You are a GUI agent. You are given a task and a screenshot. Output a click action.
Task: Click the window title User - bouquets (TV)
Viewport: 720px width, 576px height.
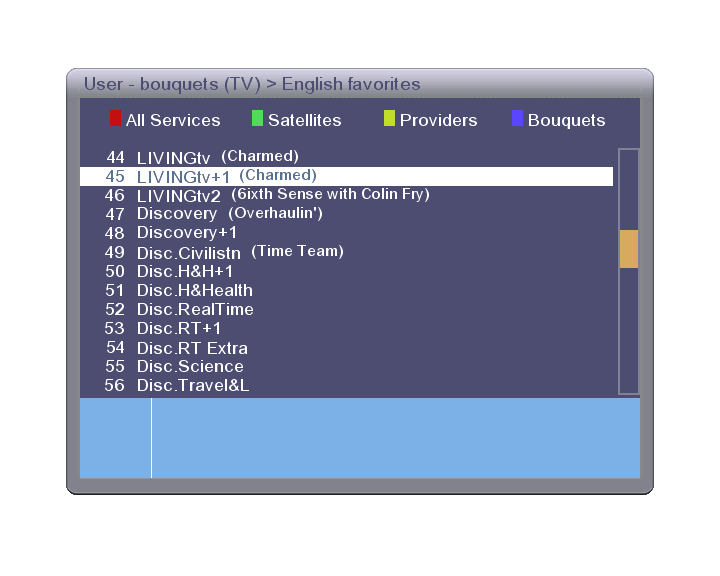(172, 85)
